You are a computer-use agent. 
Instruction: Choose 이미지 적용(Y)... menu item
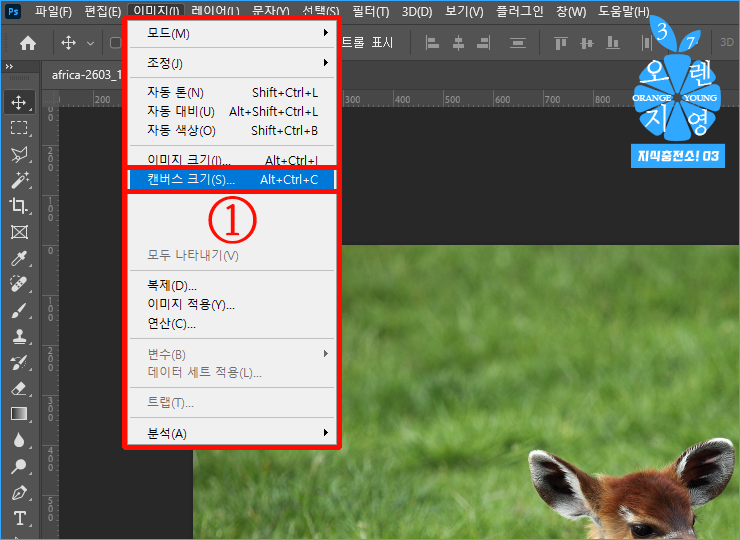(232, 304)
